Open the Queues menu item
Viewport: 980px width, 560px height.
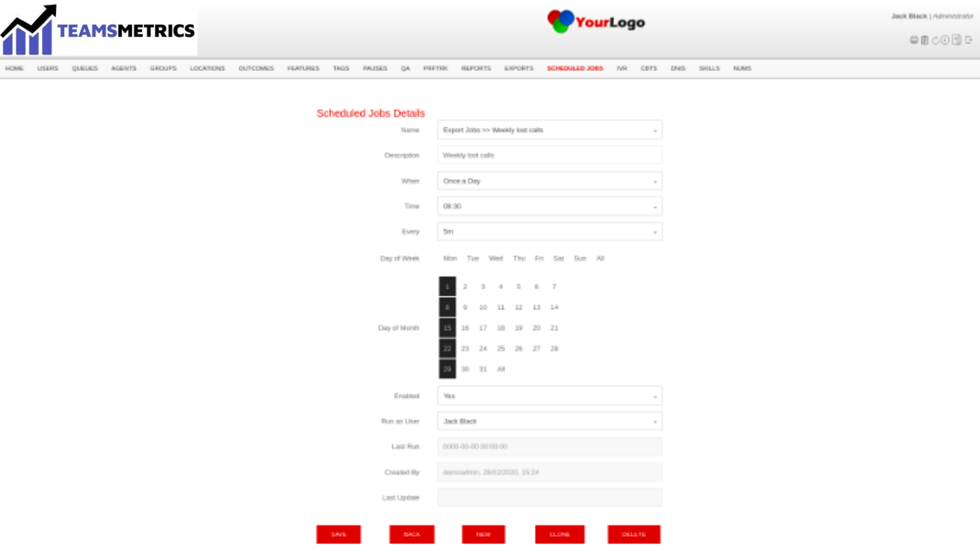click(x=85, y=69)
